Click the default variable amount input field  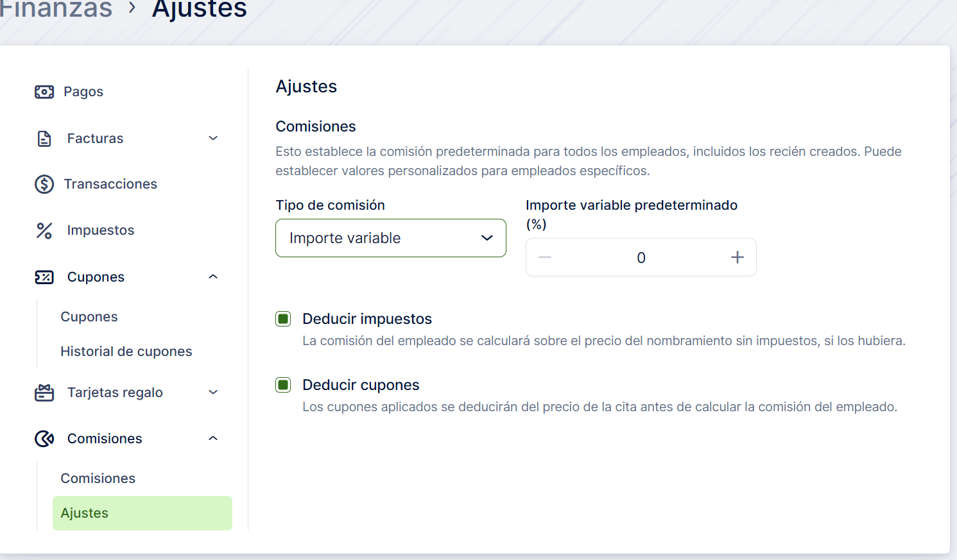coord(641,258)
